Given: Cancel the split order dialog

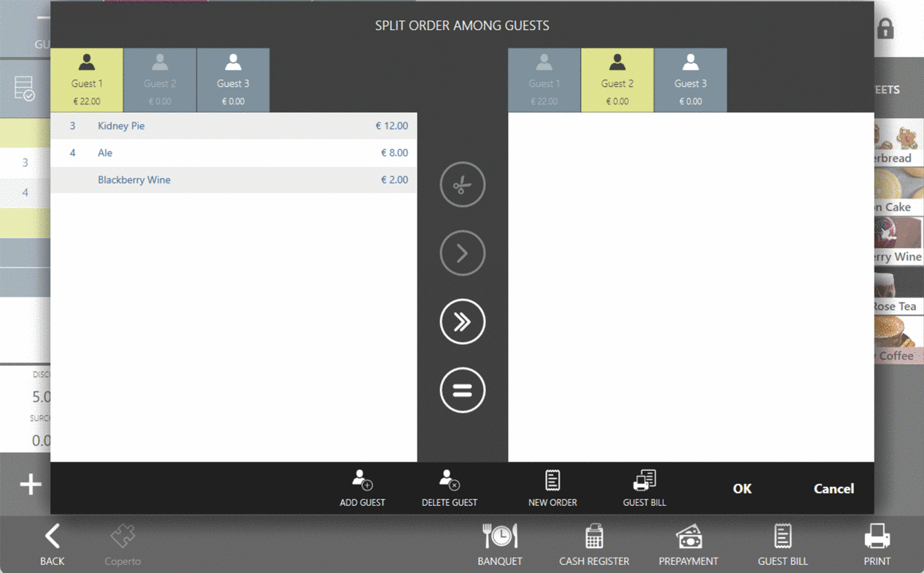Looking at the screenshot, I should [x=834, y=488].
